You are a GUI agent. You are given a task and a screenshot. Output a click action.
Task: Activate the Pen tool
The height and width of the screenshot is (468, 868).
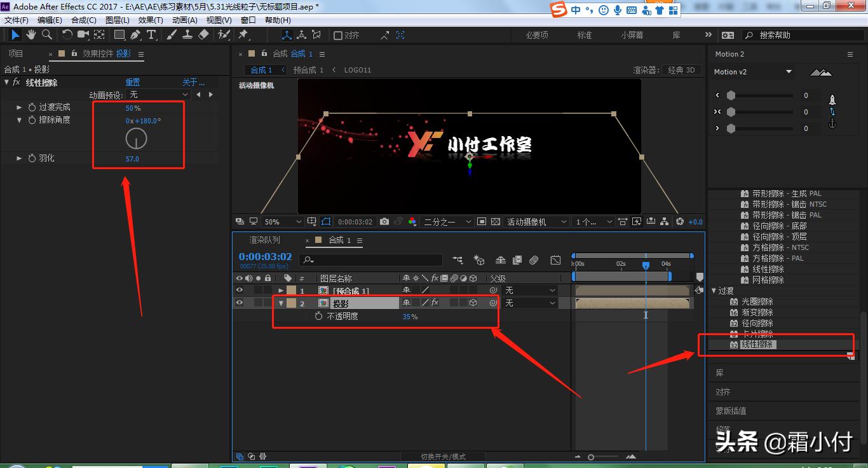(x=136, y=34)
